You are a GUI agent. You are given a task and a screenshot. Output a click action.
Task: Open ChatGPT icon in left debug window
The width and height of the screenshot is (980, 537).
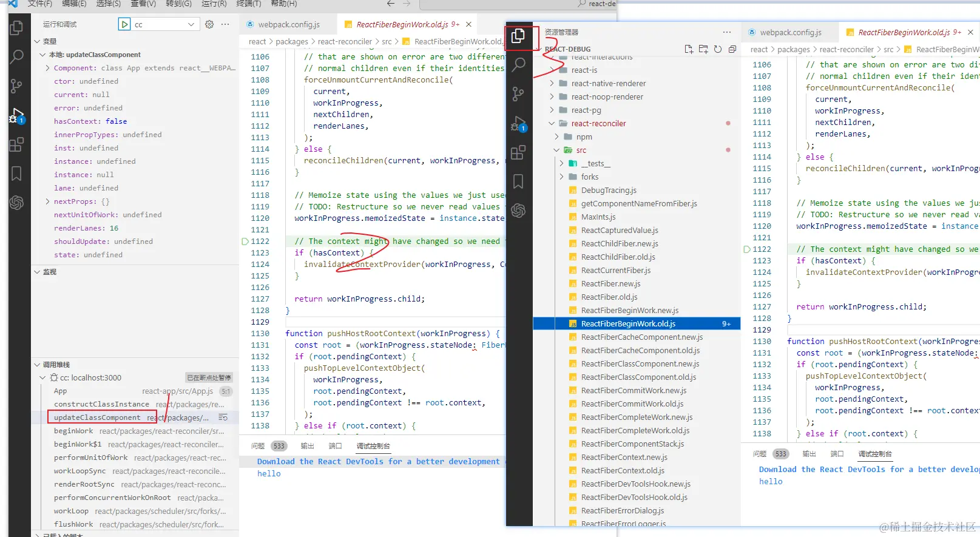click(x=16, y=203)
